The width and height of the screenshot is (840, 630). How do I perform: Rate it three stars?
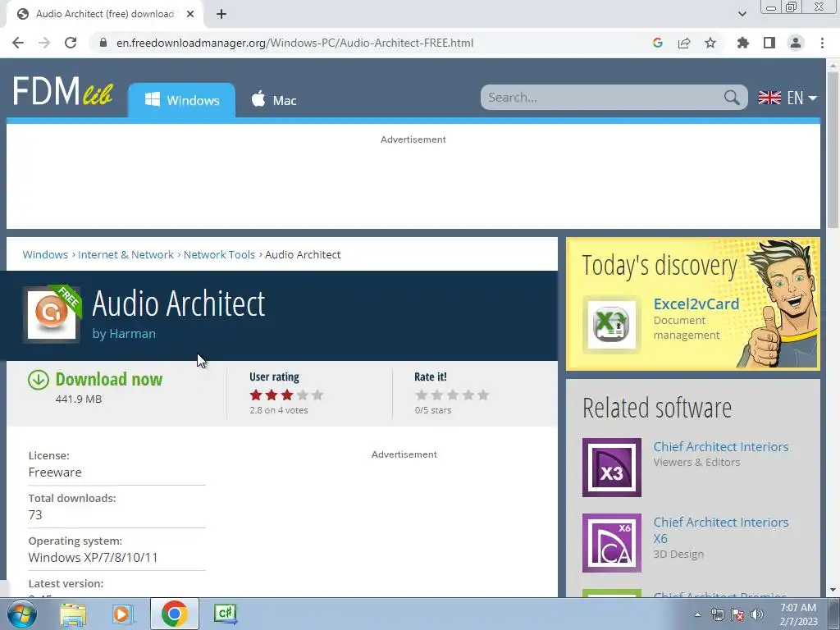point(453,395)
